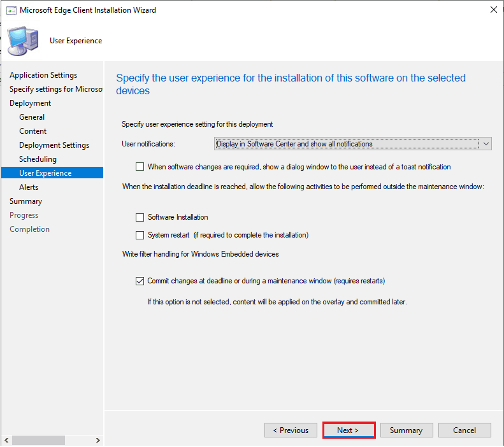Click 'User Experience' header title text
504x447 pixels.
click(x=76, y=41)
